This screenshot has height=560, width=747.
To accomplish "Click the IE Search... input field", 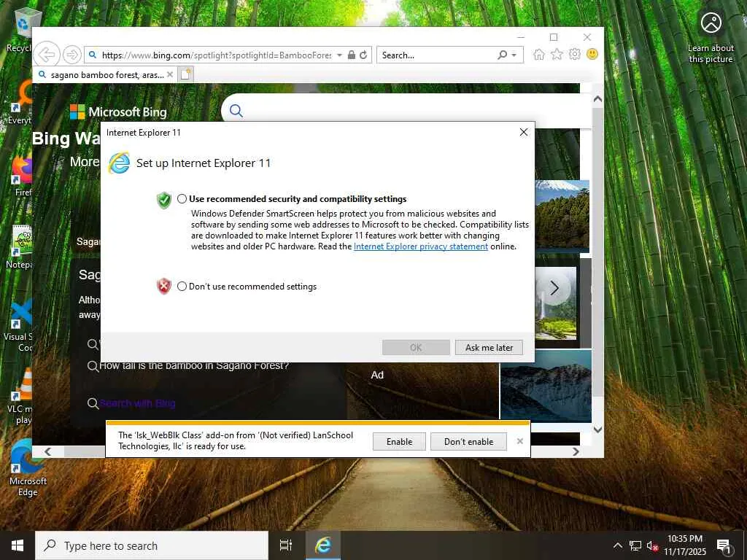I will point(436,55).
